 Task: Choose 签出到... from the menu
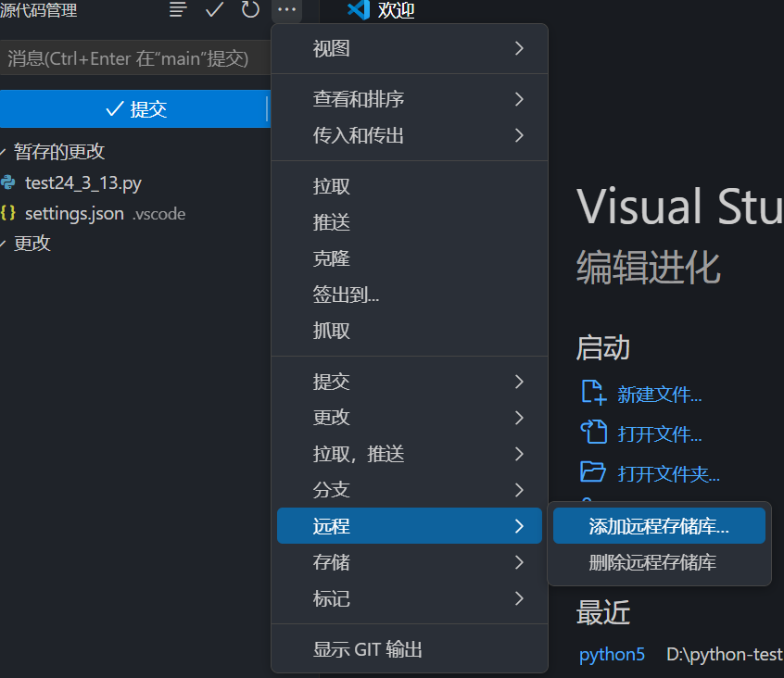point(410,295)
